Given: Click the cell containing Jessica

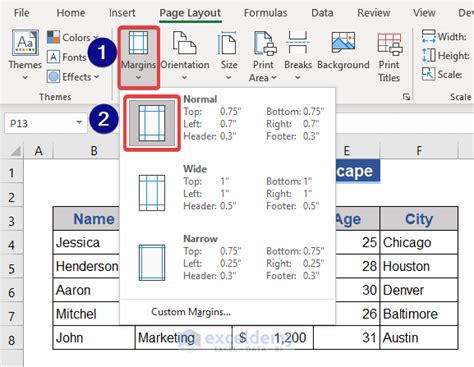Looking at the screenshot, I should 86,242.
